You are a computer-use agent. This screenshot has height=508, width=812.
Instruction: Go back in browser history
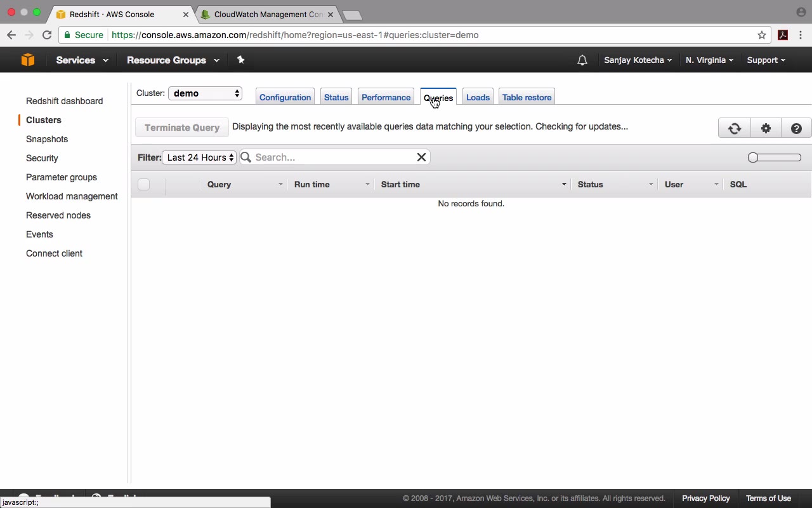pyautogui.click(x=11, y=35)
